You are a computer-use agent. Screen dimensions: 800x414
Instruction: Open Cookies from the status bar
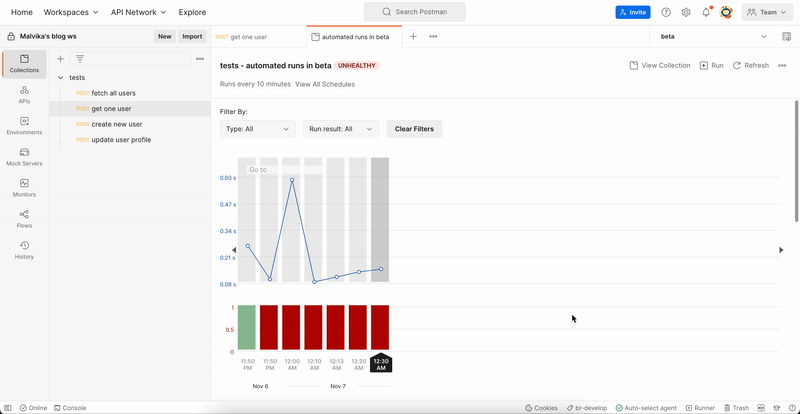(541, 408)
